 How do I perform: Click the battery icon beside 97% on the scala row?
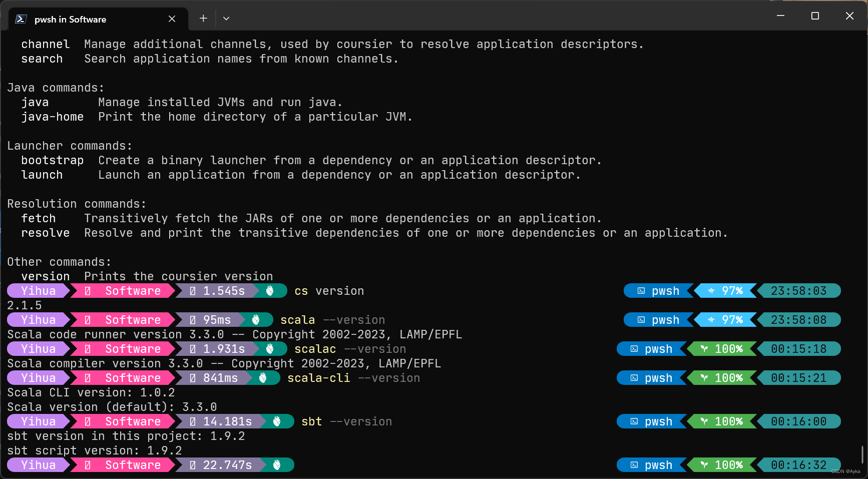[x=711, y=320]
